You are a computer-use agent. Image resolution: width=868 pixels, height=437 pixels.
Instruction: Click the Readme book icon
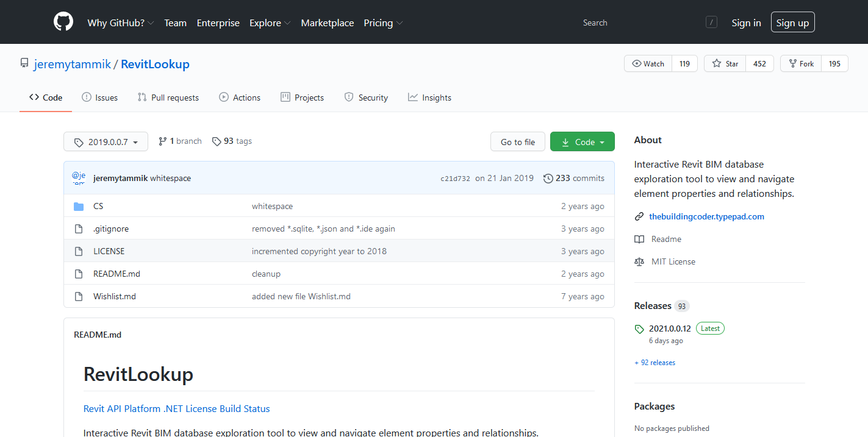click(639, 240)
